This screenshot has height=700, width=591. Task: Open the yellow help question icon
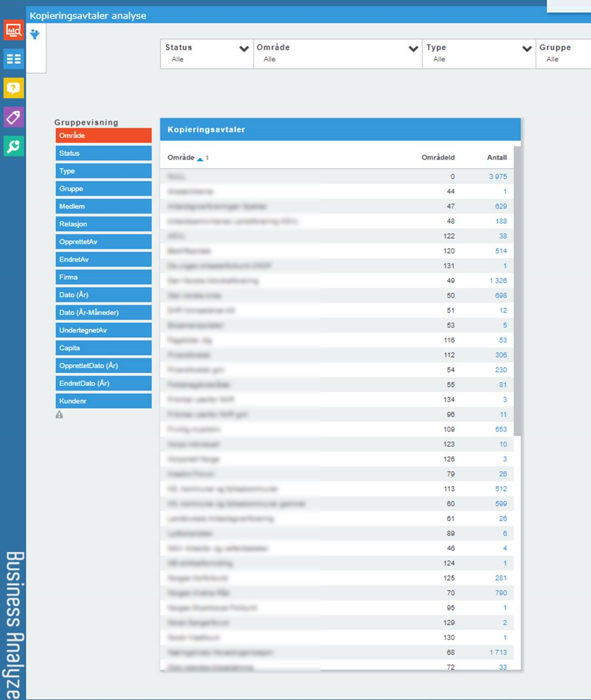pos(14,88)
